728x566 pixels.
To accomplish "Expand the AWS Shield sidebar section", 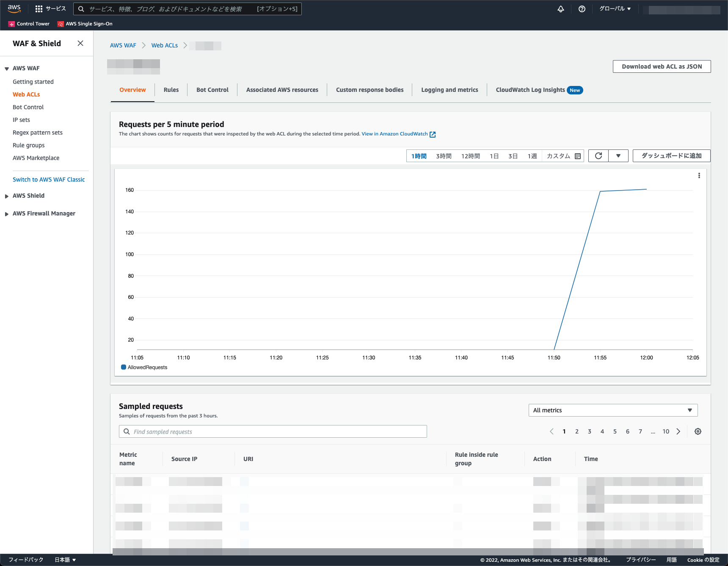I will pyautogui.click(x=7, y=196).
